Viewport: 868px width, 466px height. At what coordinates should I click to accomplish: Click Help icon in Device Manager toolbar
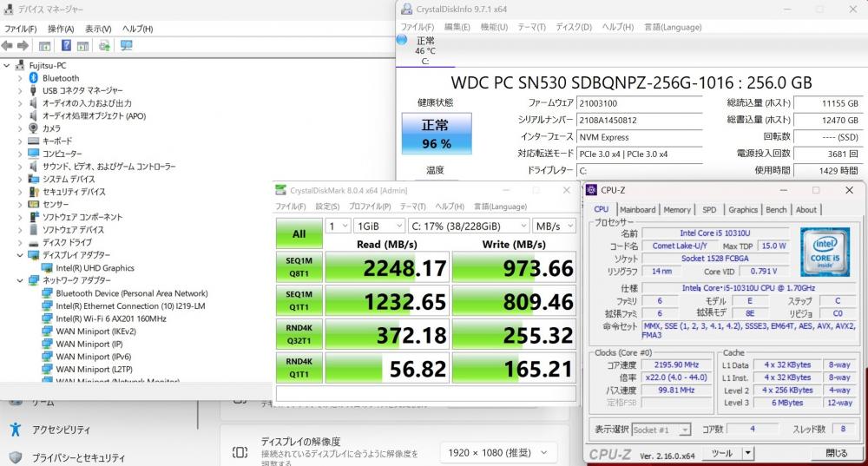point(66,46)
